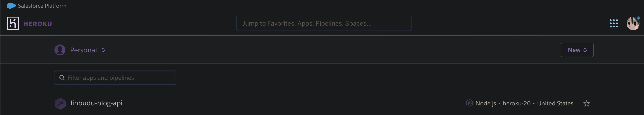Expand the chevron beside Personal
This screenshot has height=115, width=644.
103,50
